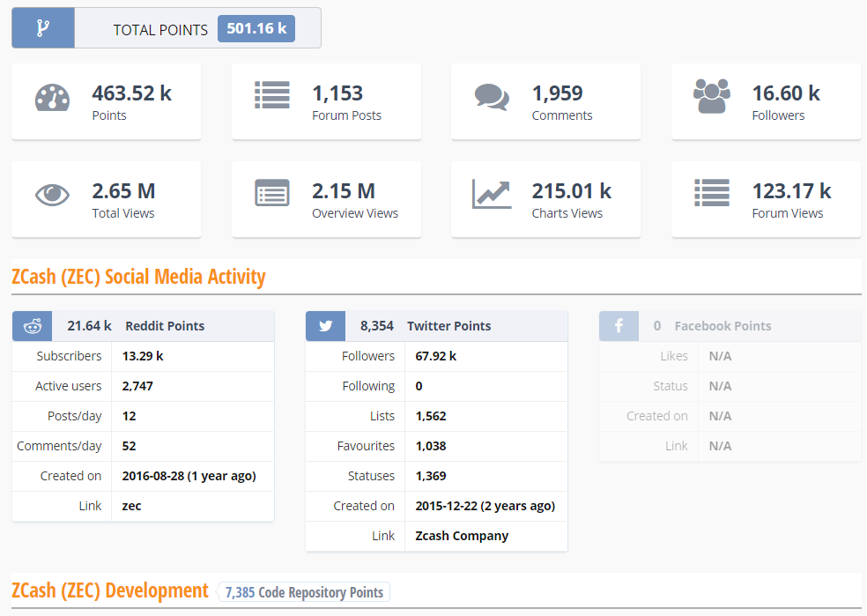Viewport: 867px width, 616px height.
Task: Click the 7,385 Code Repository Points badge
Action: (304, 592)
